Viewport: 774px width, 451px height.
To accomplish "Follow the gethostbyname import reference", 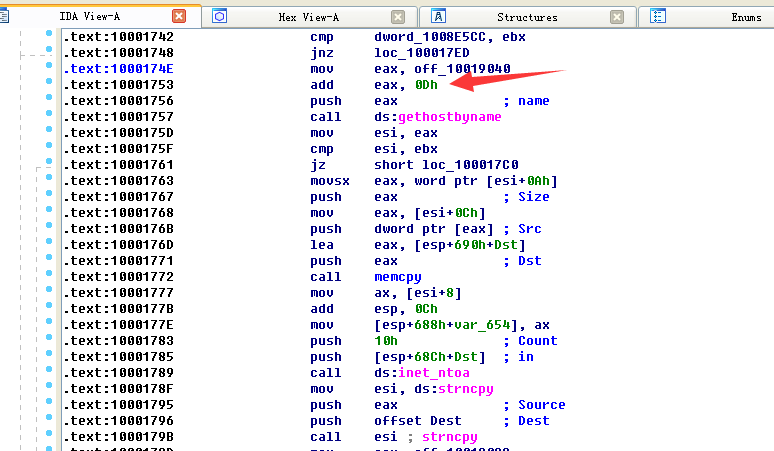I will click(450, 117).
